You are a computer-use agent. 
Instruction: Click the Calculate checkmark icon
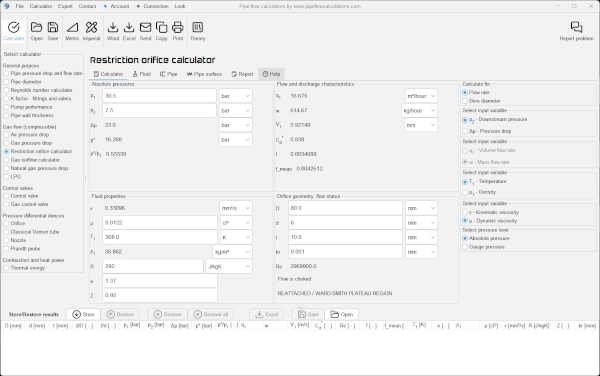[14, 28]
